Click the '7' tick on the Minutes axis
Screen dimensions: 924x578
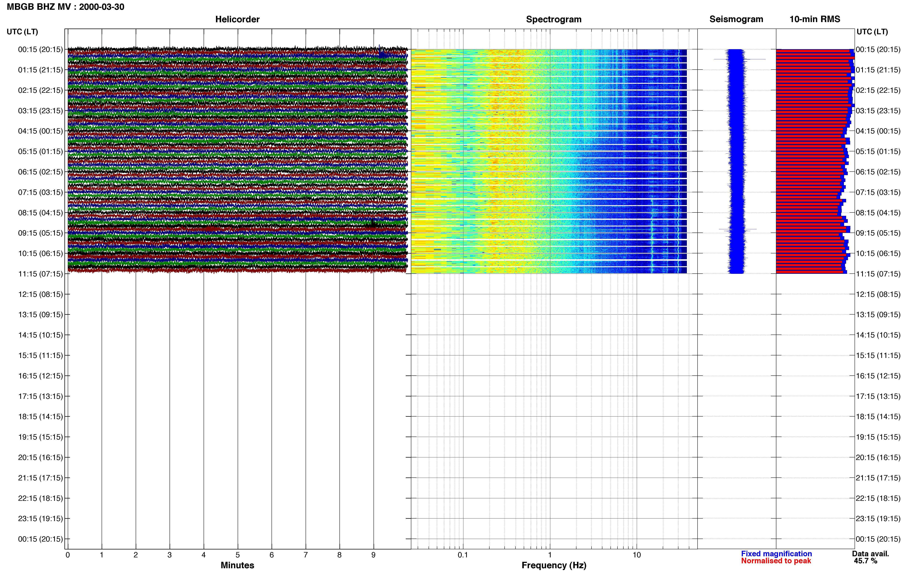(306, 555)
